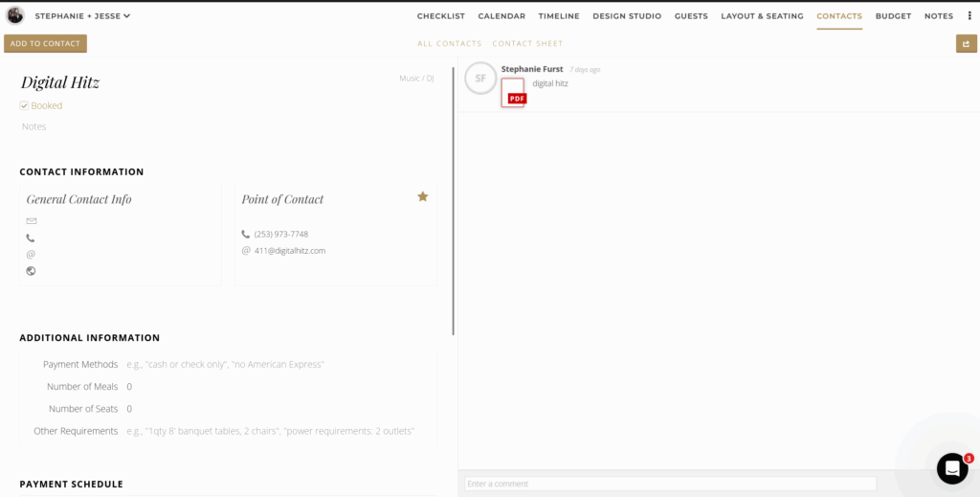980x497 pixels.
Task: Toggle the Booked checkbox
Action: point(24,105)
